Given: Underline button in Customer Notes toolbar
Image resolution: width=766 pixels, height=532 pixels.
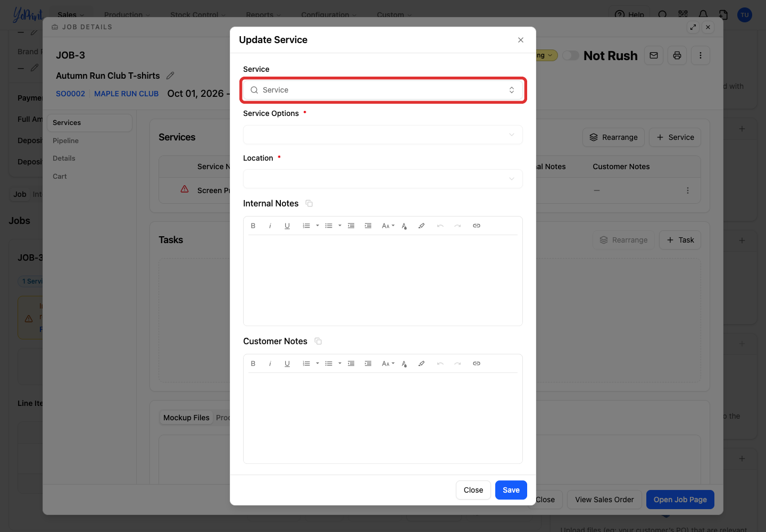Looking at the screenshot, I should tap(287, 363).
